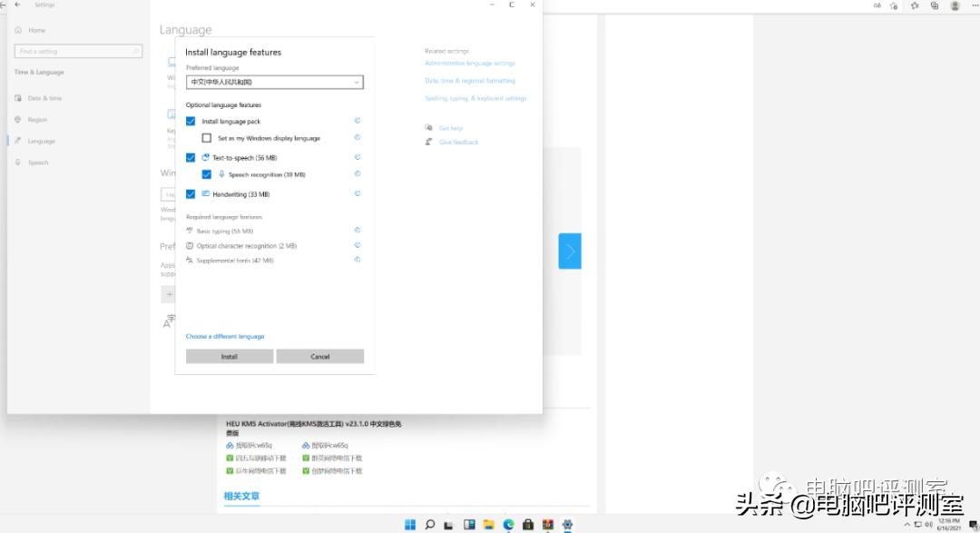The height and width of the screenshot is (533, 980).
Task: Launch File Explorer from the taskbar
Action: pyautogui.click(x=487, y=524)
